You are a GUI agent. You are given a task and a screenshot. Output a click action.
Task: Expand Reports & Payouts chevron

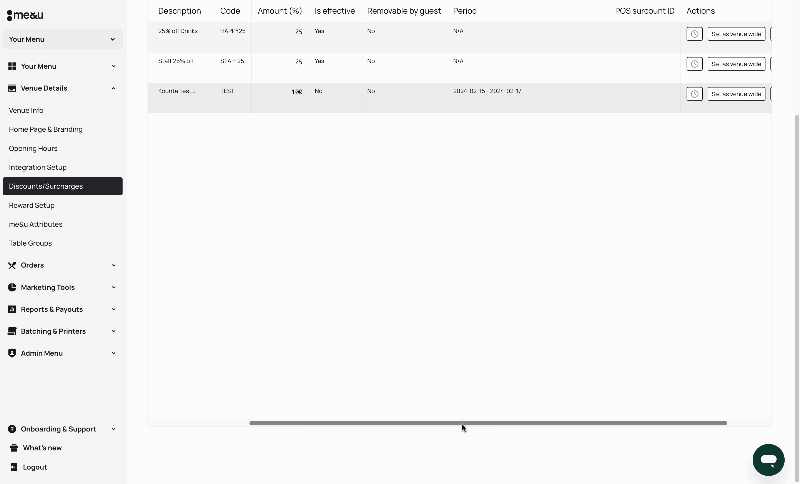113,309
